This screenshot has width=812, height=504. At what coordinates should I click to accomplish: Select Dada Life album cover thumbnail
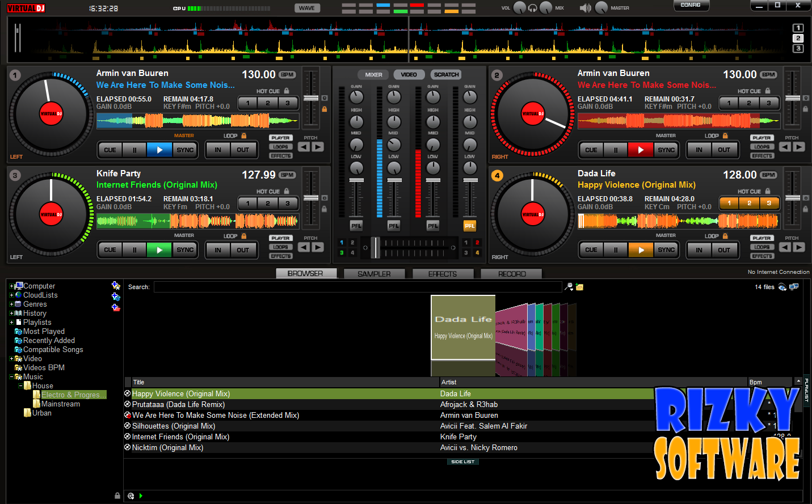click(x=463, y=328)
